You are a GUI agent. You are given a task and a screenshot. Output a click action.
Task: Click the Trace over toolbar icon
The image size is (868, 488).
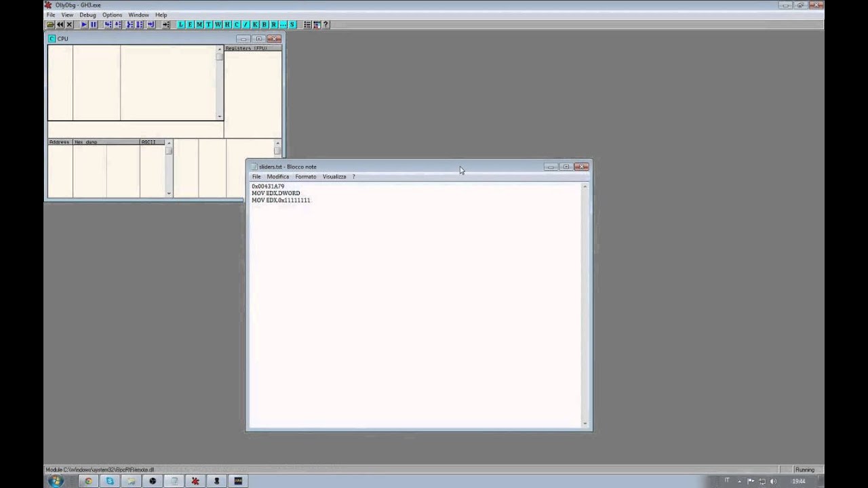140,24
